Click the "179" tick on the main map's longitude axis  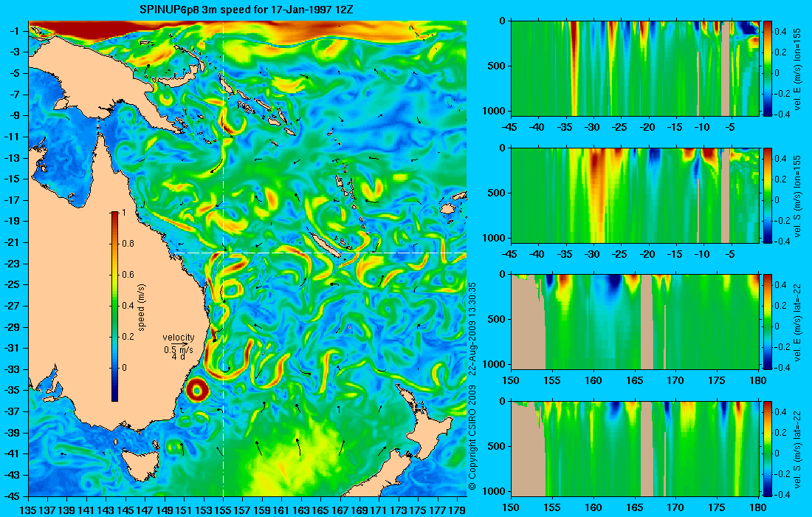458,510
